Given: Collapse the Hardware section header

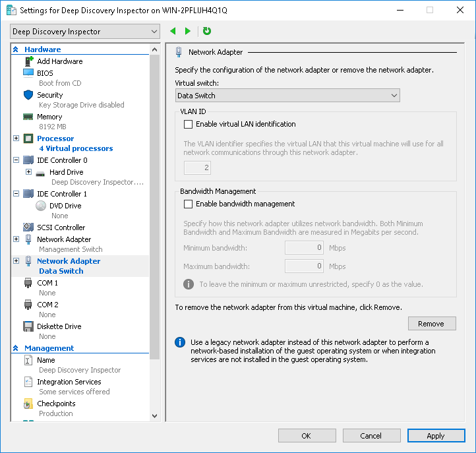Looking at the screenshot, I should pyautogui.click(x=16, y=49).
